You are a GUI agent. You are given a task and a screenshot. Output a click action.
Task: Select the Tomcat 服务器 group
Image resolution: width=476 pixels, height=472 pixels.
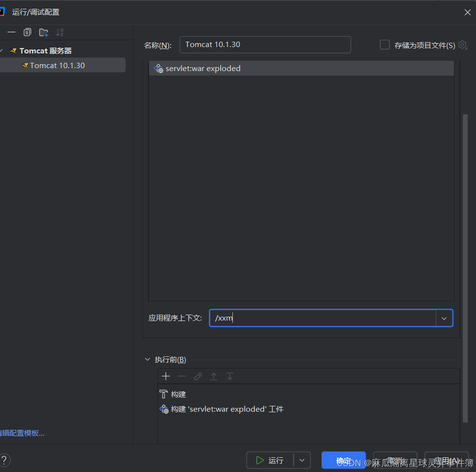(45, 50)
